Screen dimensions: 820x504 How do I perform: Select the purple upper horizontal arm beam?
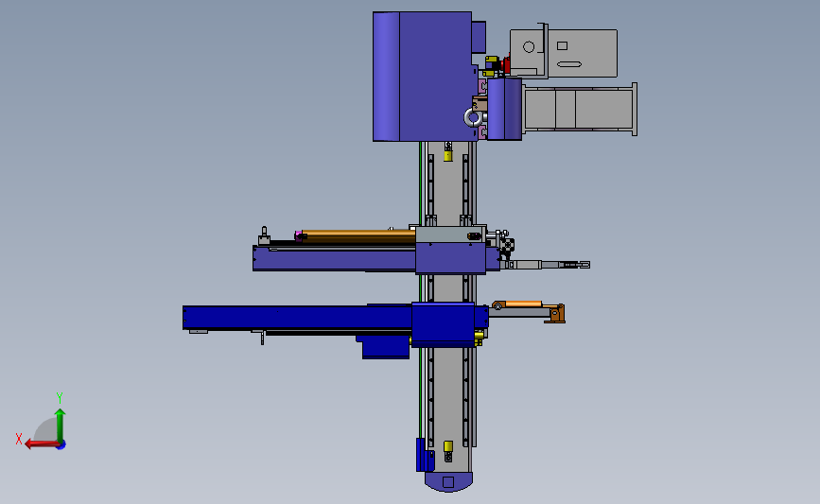pyautogui.click(x=334, y=258)
